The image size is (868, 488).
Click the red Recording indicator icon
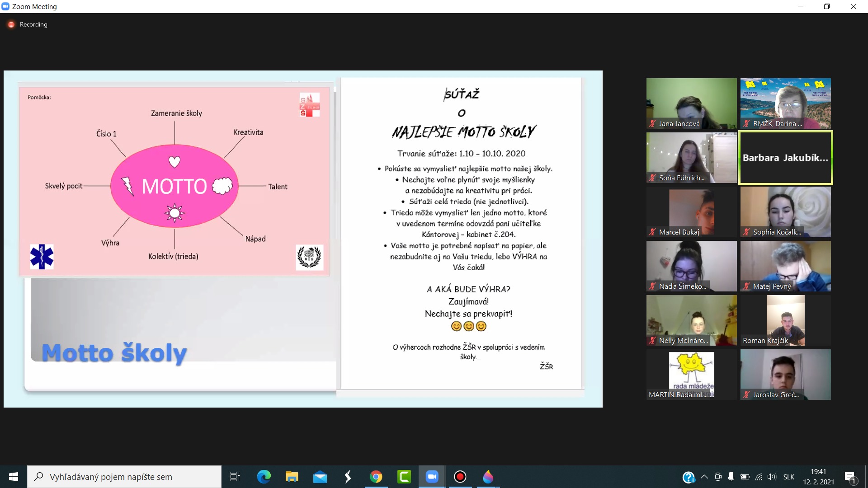click(11, 24)
